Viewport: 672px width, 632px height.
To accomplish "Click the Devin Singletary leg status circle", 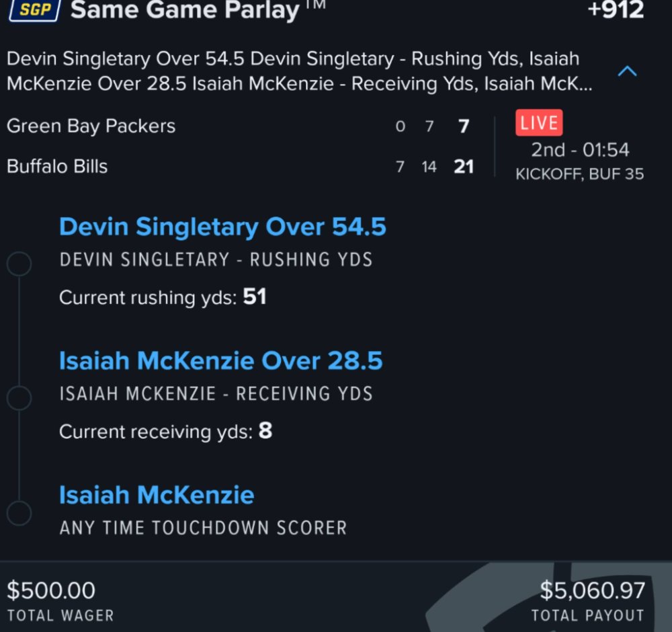I will point(19,264).
